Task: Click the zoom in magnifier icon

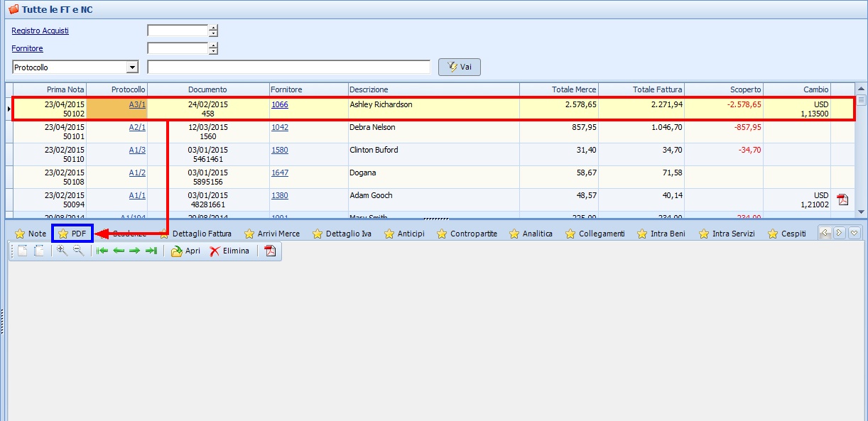Action: (x=62, y=251)
